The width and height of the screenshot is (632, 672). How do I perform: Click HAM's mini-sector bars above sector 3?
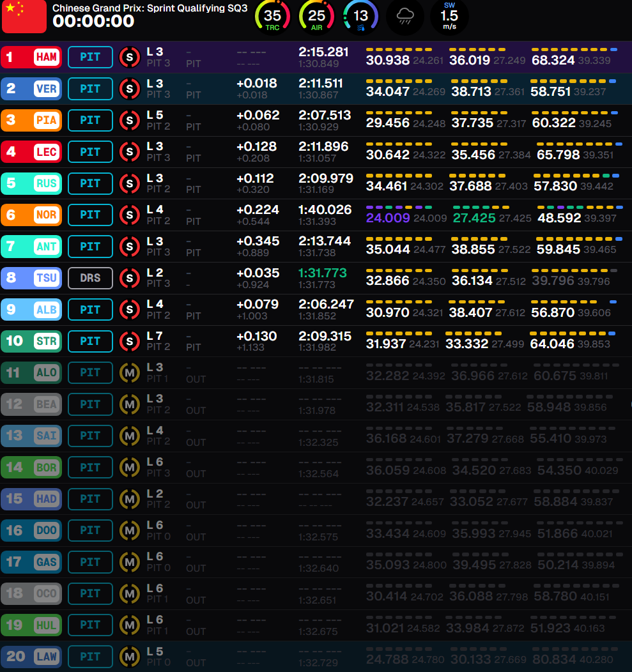(574, 50)
